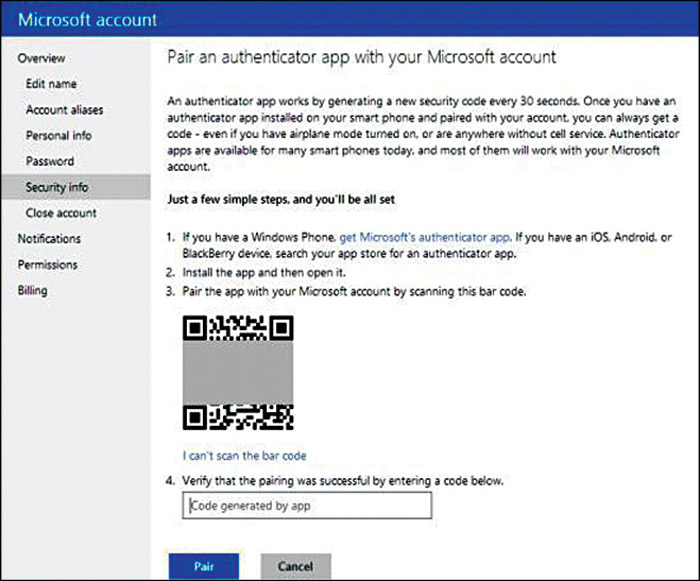Navigate to Permissions

pos(48,265)
